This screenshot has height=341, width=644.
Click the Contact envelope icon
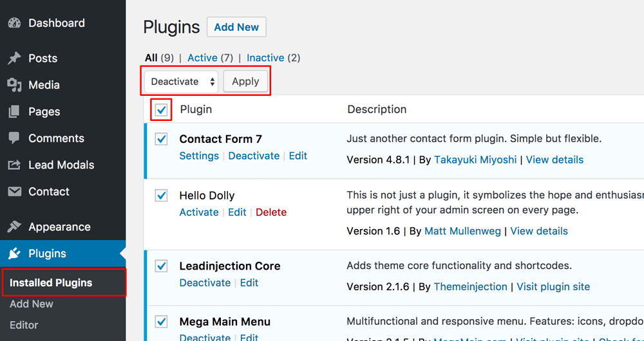(x=14, y=192)
